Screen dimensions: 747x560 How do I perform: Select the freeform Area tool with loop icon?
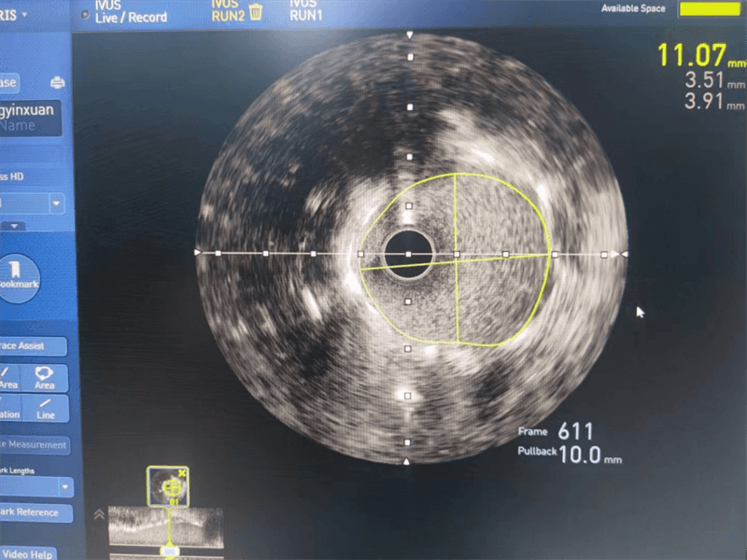click(x=44, y=377)
